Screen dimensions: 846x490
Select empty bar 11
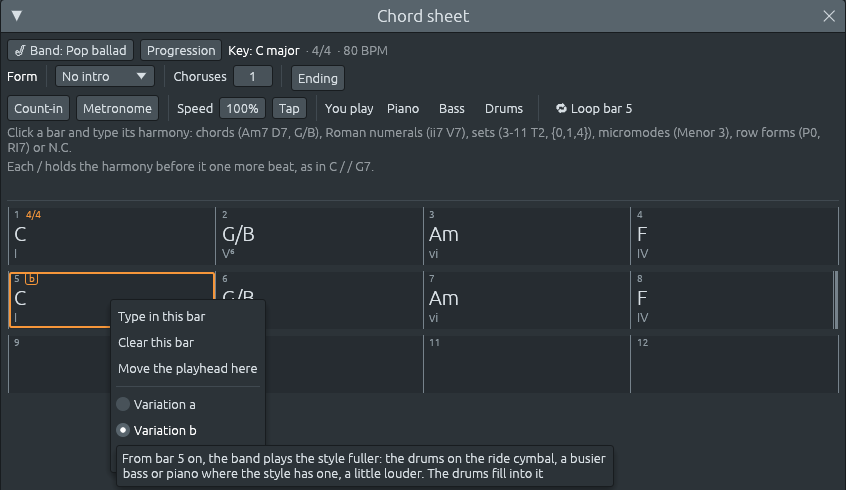click(x=527, y=364)
